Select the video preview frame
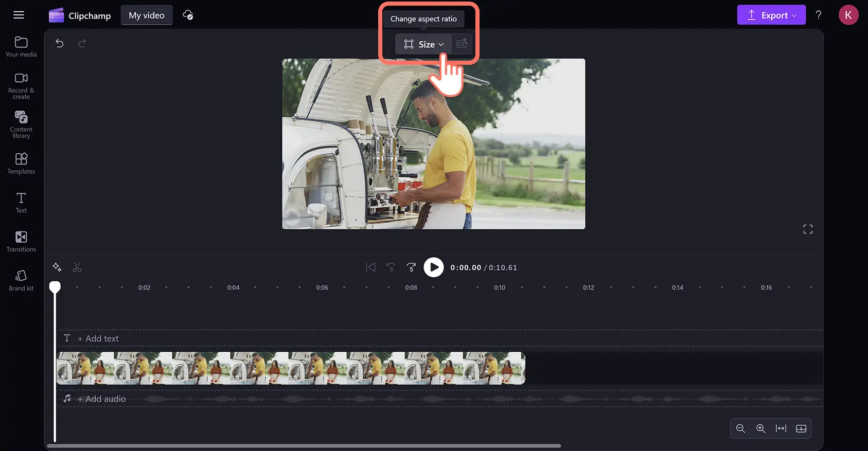This screenshot has width=868, height=451. pos(434,144)
